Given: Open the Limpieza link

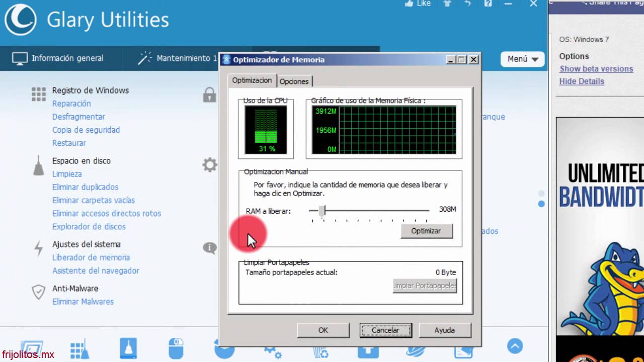Looking at the screenshot, I should tap(67, 174).
